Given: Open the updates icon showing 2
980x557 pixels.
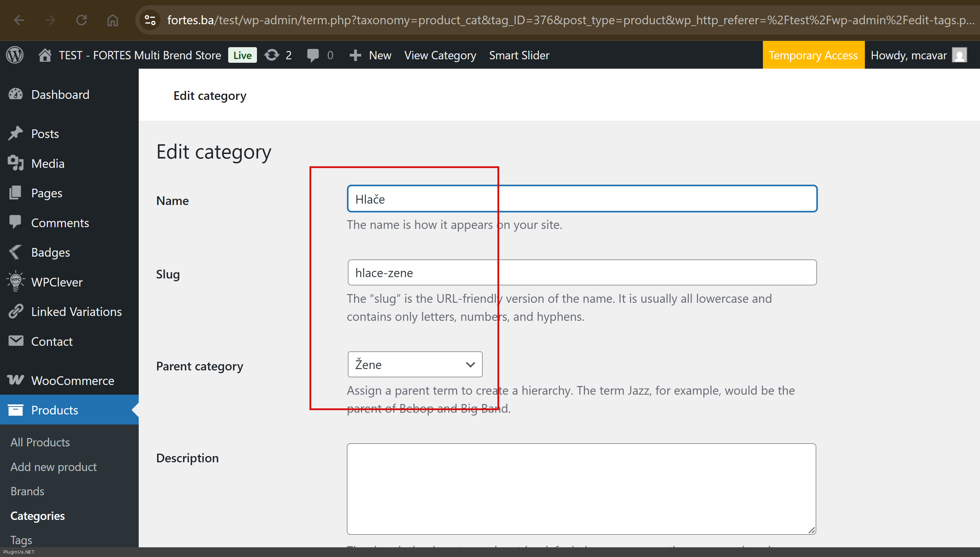Looking at the screenshot, I should 278,55.
